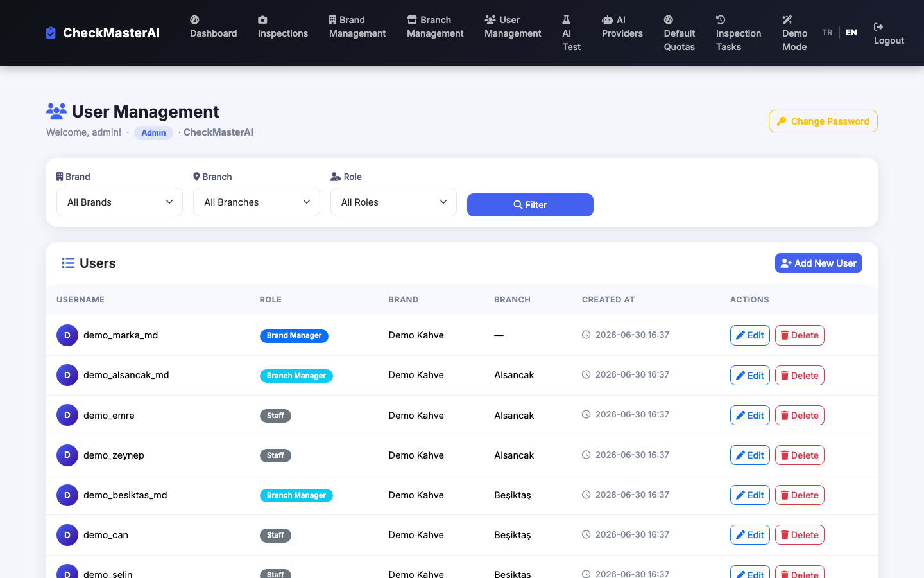Open the Dashboard page
The width and height of the screenshot is (924, 578).
tap(213, 27)
